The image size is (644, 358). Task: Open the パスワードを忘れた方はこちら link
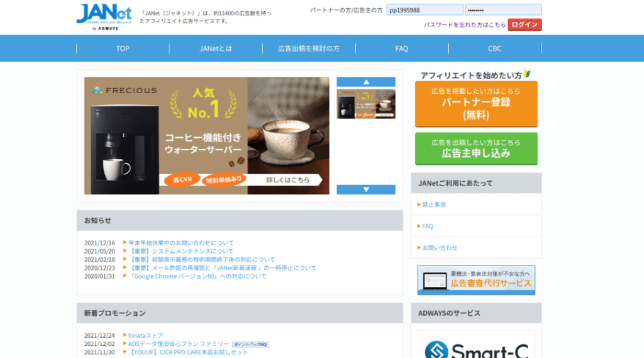(x=465, y=25)
